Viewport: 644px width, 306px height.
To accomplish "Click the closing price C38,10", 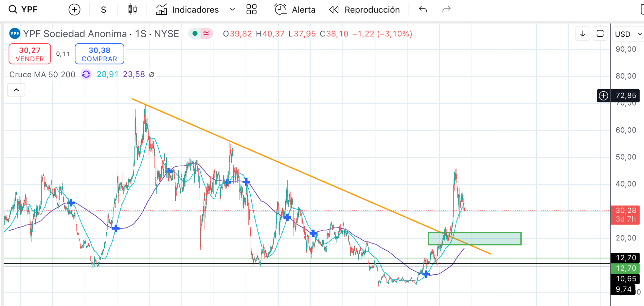I will click(x=334, y=34).
